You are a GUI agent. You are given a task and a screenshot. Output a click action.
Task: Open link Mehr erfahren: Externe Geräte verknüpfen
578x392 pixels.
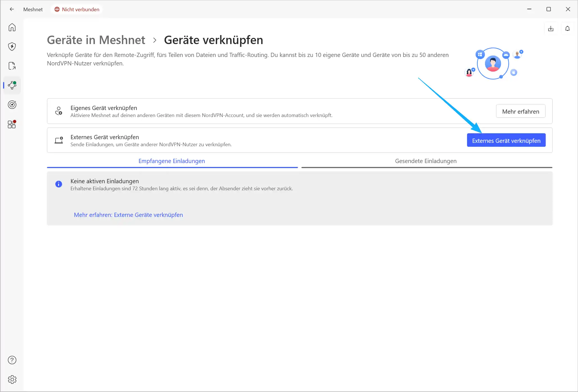point(128,215)
